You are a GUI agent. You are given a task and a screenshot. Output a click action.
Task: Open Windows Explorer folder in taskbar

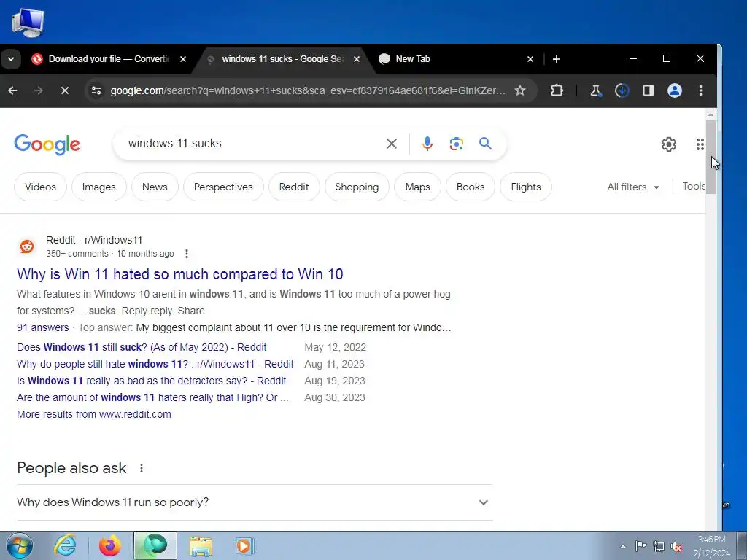click(x=201, y=545)
